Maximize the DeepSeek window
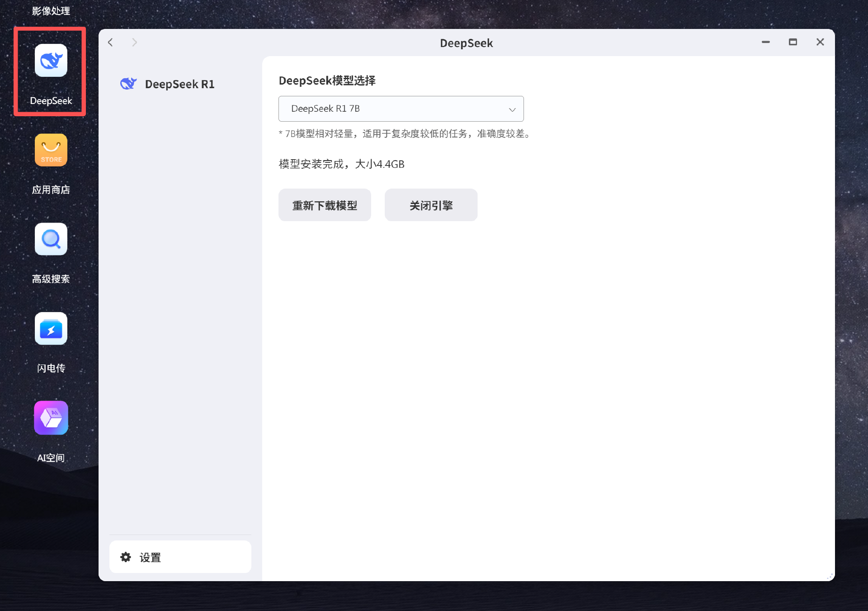Image resolution: width=868 pixels, height=611 pixels. point(793,42)
